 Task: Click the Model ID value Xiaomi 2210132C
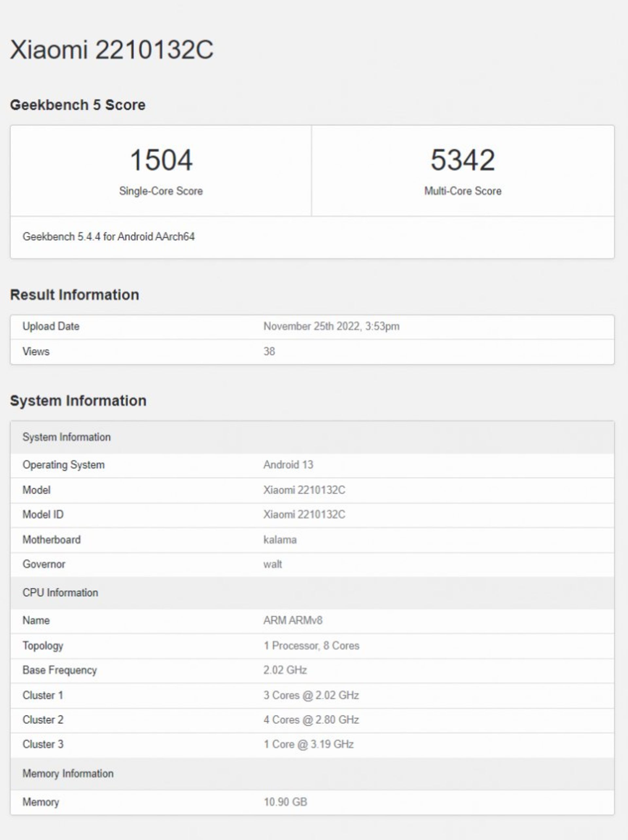304,514
